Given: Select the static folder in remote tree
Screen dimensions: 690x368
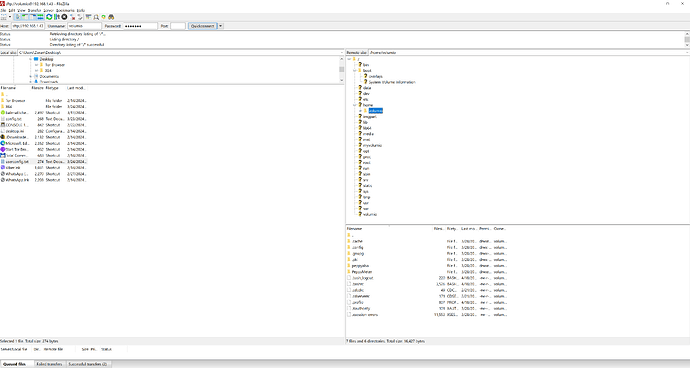Looking at the screenshot, I should [x=367, y=186].
